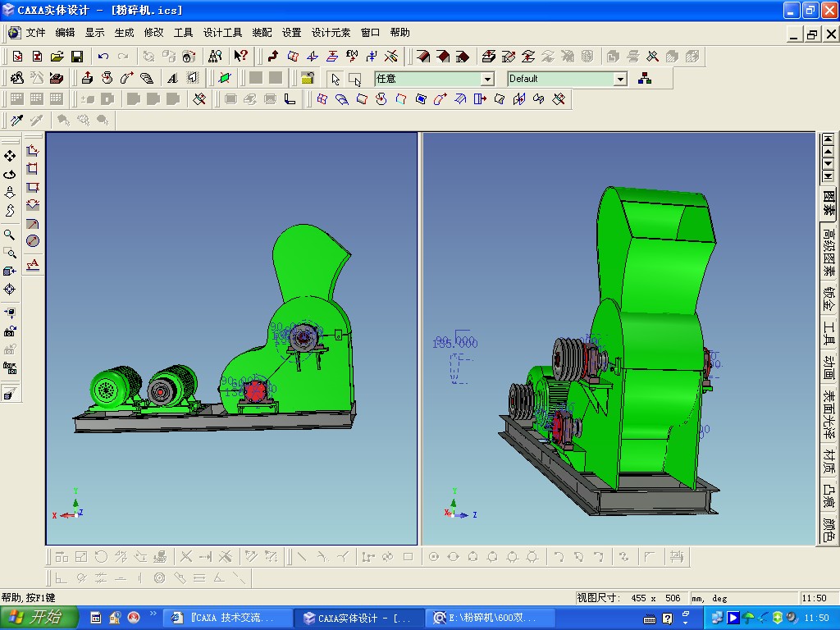840x630 pixels.
Task: Switch to the 图素 catalog tab
Action: coord(829,203)
